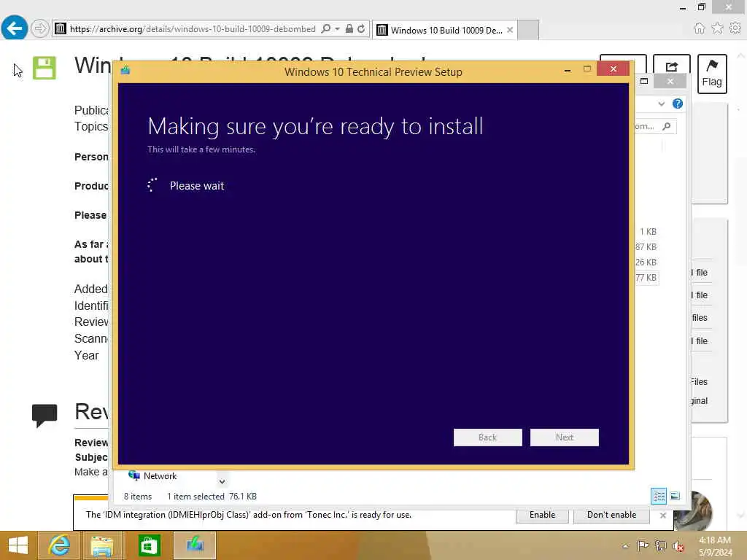Image resolution: width=747 pixels, height=560 pixels.
Task: Open Windows Store from the taskbar
Action: 149,545
